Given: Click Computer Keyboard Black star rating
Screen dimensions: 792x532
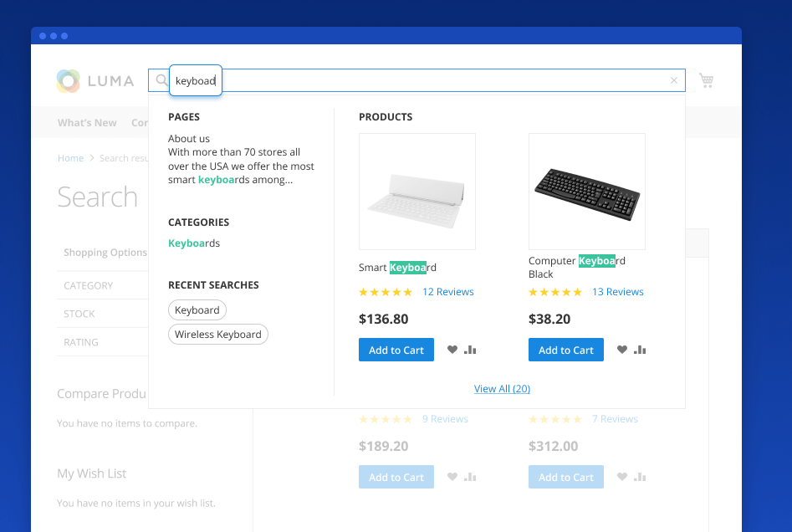Looking at the screenshot, I should 555,292.
